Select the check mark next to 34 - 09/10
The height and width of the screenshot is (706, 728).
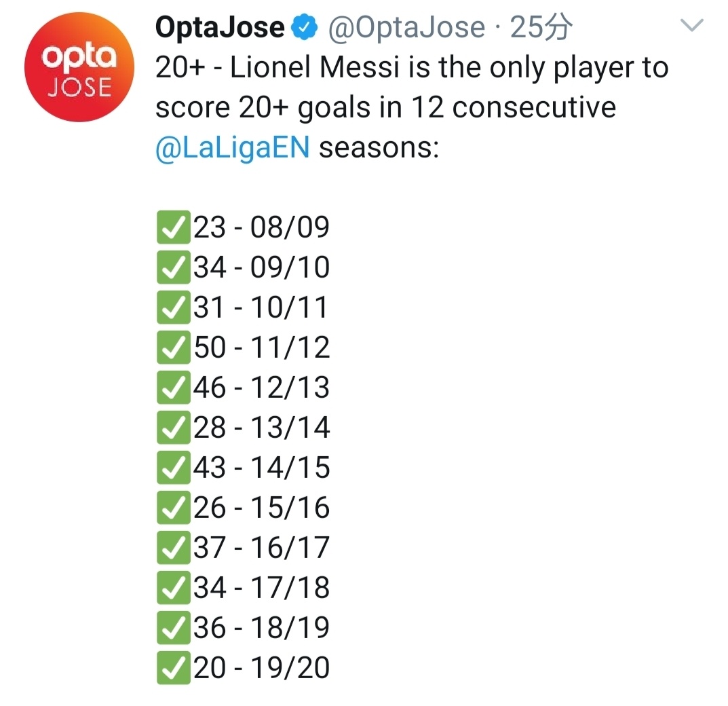point(173,267)
